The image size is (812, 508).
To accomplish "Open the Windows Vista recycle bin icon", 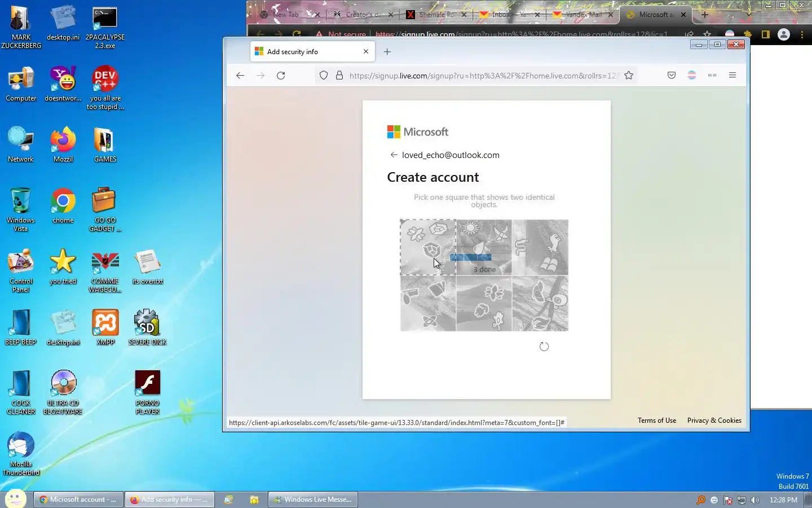I will click(x=21, y=210).
